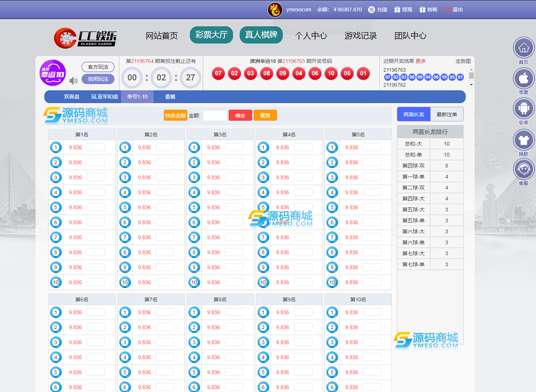Click the user avatar icon in top bar

275,9
